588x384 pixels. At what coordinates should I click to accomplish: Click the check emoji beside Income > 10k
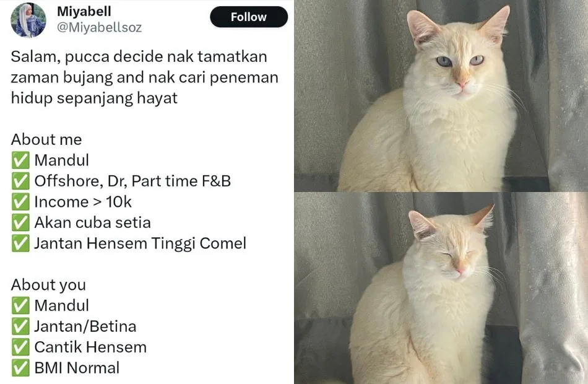20,202
